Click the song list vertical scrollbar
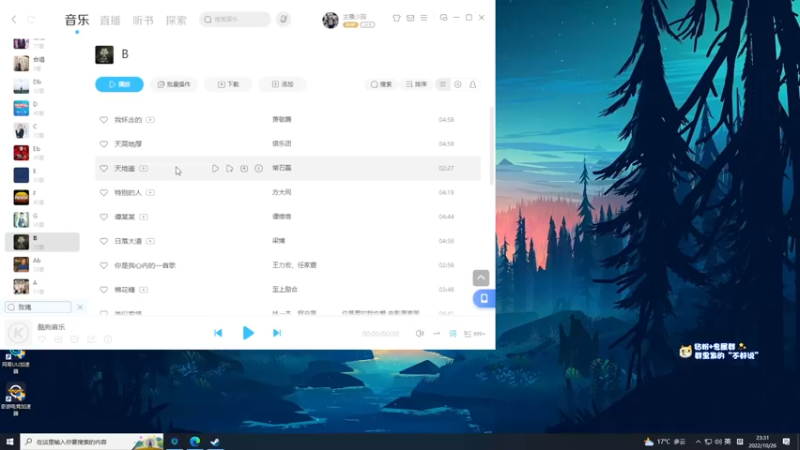This screenshot has width=800, height=450. pos(492,146)
